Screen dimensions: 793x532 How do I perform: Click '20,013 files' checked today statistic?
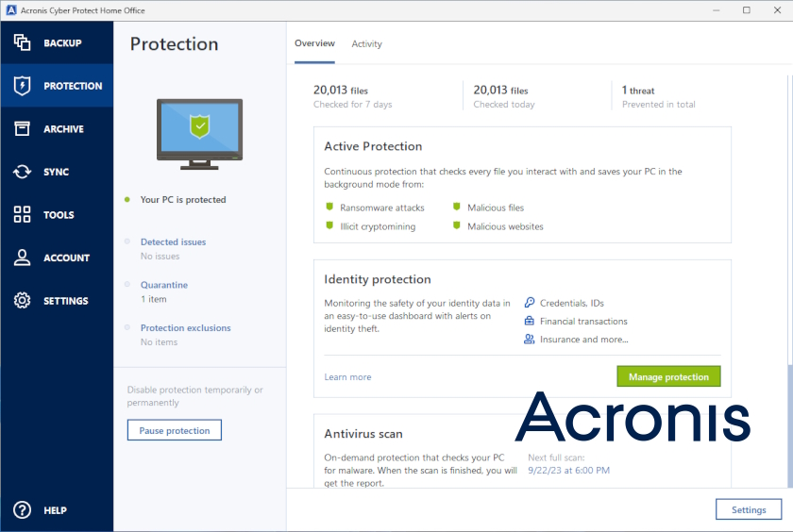500,90
